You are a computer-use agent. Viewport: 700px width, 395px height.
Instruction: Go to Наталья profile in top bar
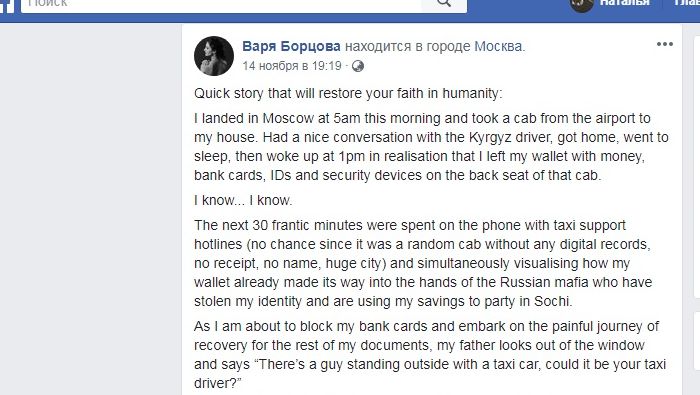pyautogui.click(x=624, y=4)
